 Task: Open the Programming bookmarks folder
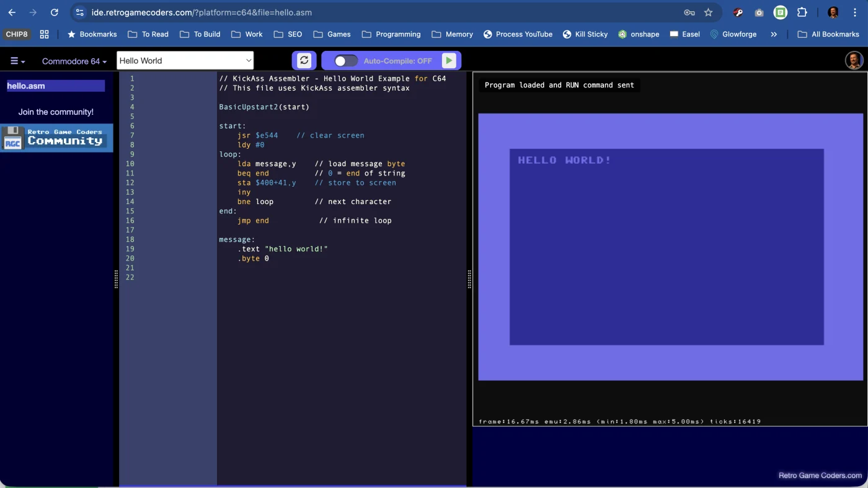[391, 34]
